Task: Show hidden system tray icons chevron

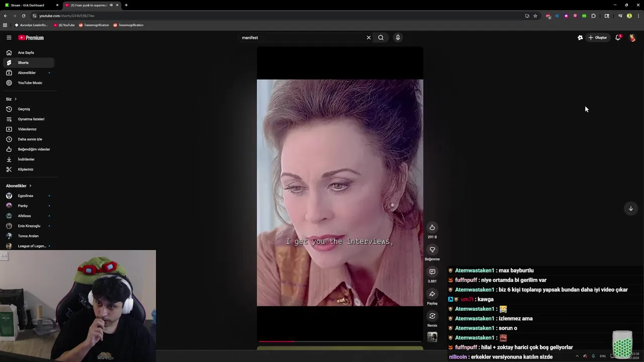Action: [x=577, y=356]
